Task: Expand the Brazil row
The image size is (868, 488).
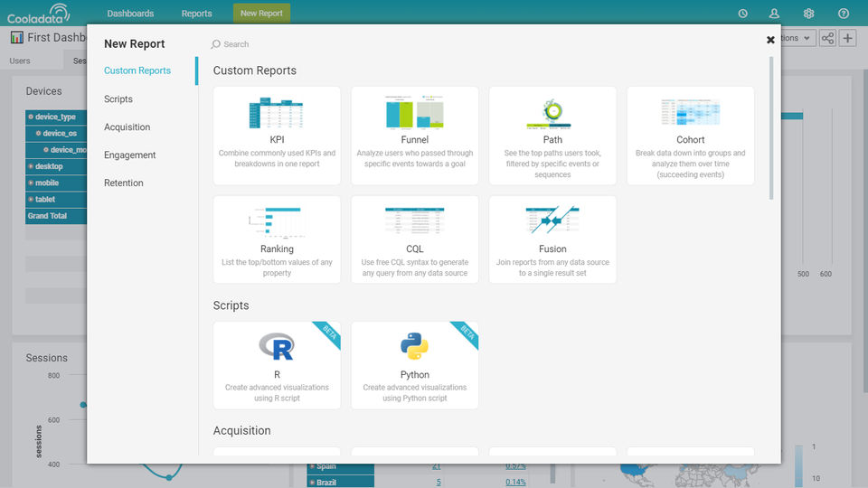Action: click(312, 483)
